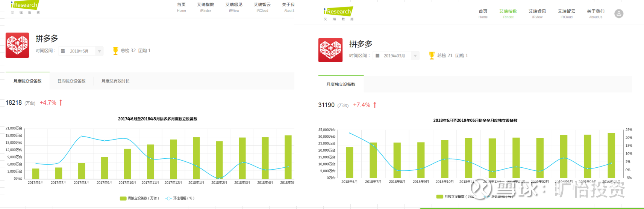Click the 2018年1月 axis label in left chart

coord(196,183)
